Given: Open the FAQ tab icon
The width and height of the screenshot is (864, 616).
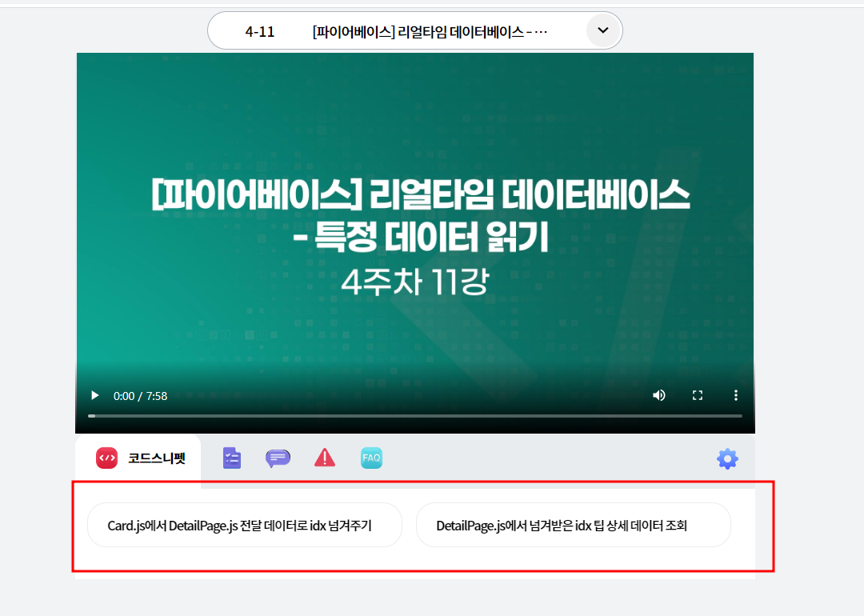Looking at the screenshot, I should (371, 458).
